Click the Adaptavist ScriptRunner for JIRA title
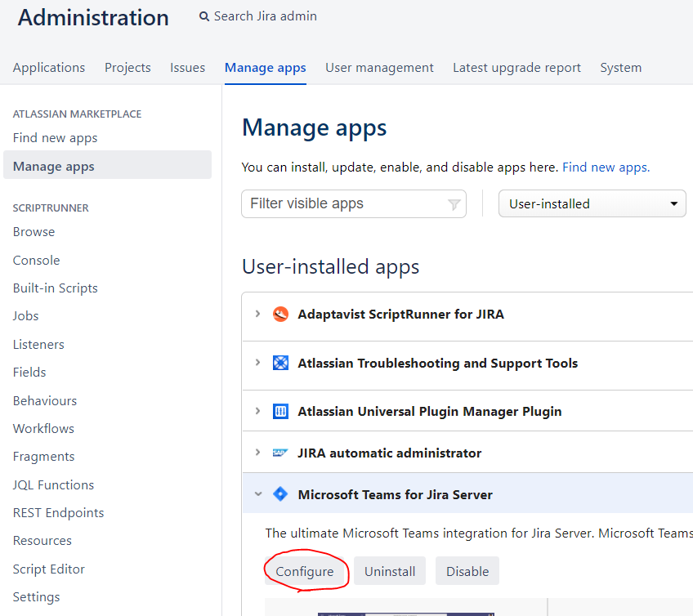693x616 pixels. tap(401, 315)
